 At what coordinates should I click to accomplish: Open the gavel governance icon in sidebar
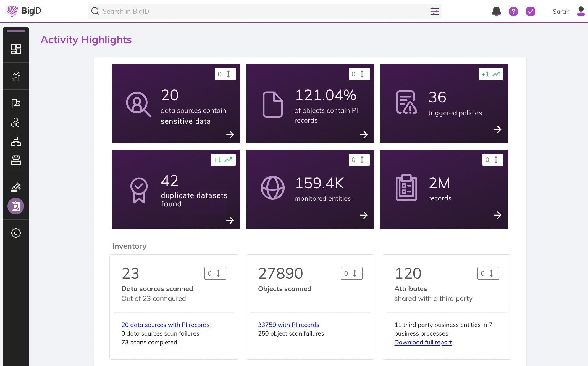(16, 187)
